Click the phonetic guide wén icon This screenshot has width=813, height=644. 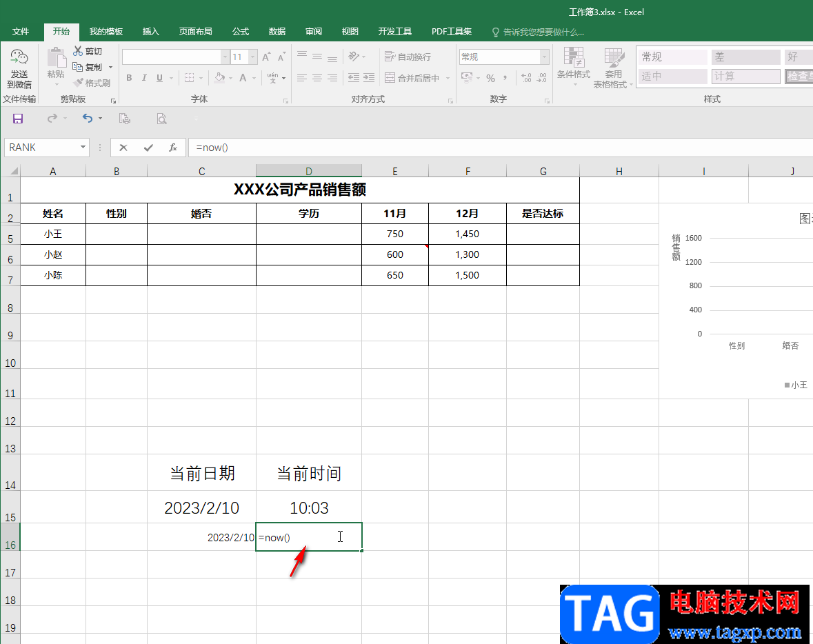coord(273,78)
